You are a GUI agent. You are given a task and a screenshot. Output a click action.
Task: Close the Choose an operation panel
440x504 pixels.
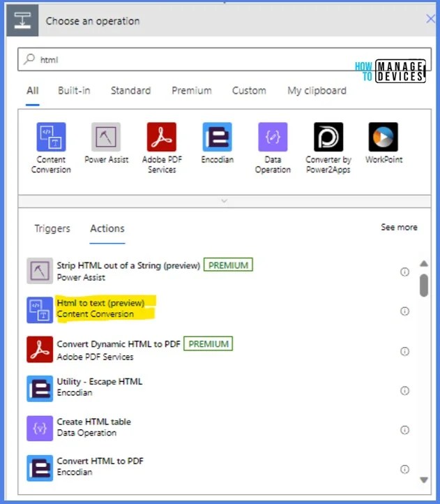click(430, 19)
